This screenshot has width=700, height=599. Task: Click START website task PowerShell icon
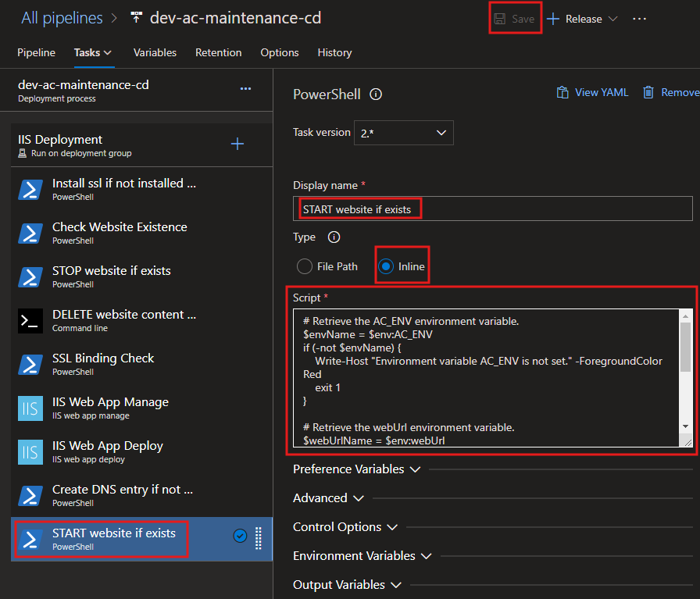(x=30, y=539)
